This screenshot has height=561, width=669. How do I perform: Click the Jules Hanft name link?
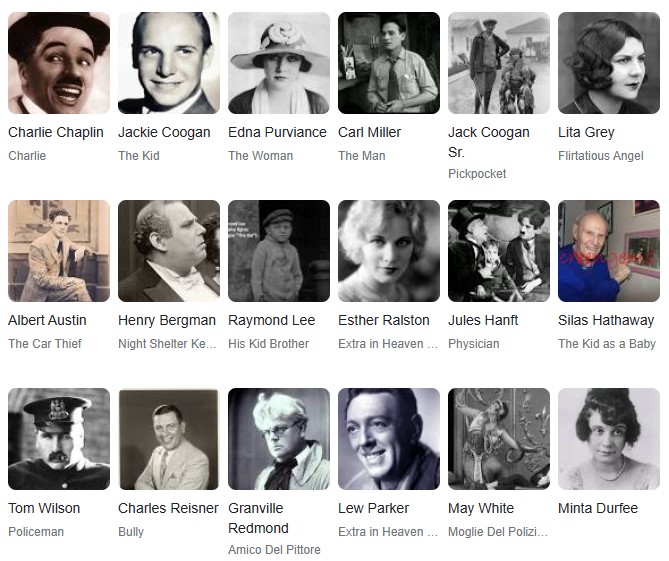coord(483,320)
